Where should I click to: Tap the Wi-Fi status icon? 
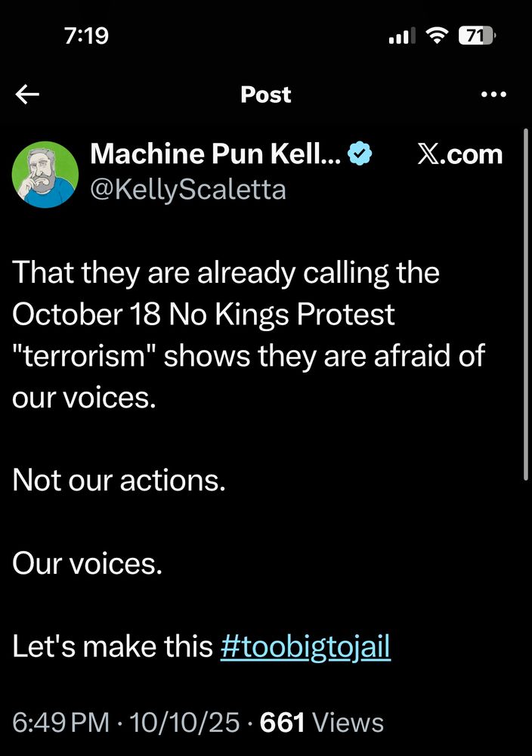coord(436,36)
